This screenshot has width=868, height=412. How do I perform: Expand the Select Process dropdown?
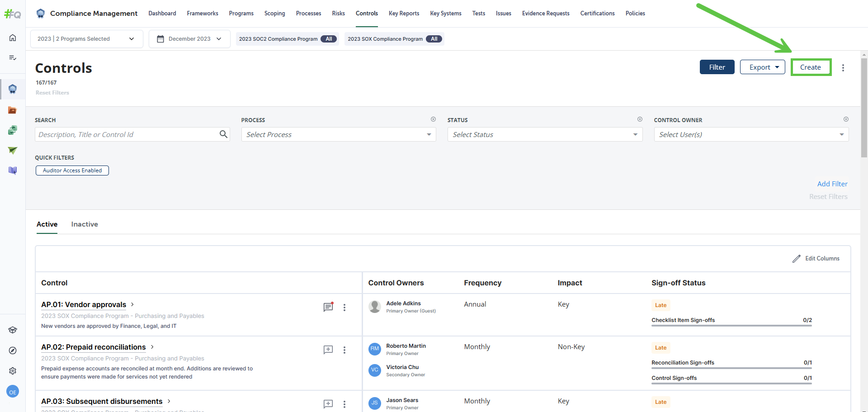(x=339, y=134)
